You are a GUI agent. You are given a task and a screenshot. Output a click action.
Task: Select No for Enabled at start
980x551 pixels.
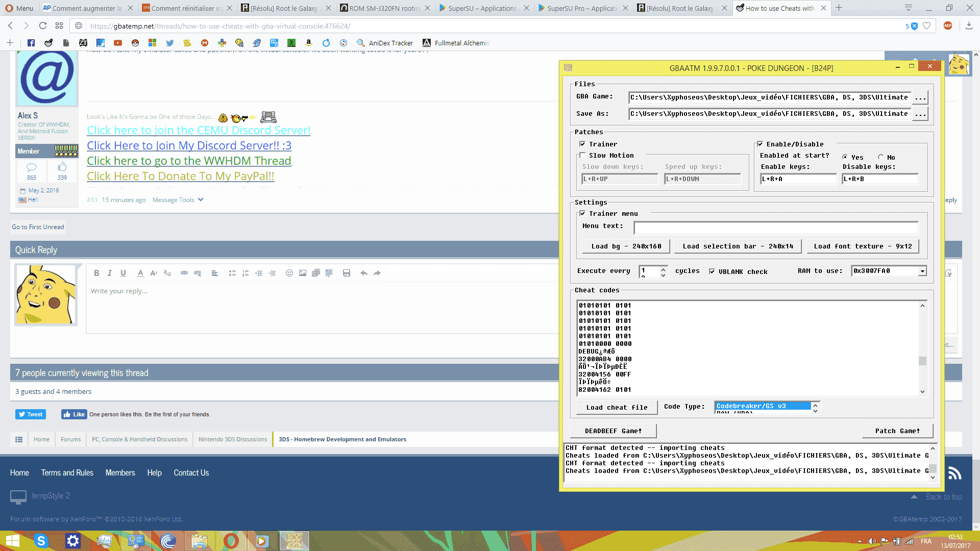(x=881, y=157)
